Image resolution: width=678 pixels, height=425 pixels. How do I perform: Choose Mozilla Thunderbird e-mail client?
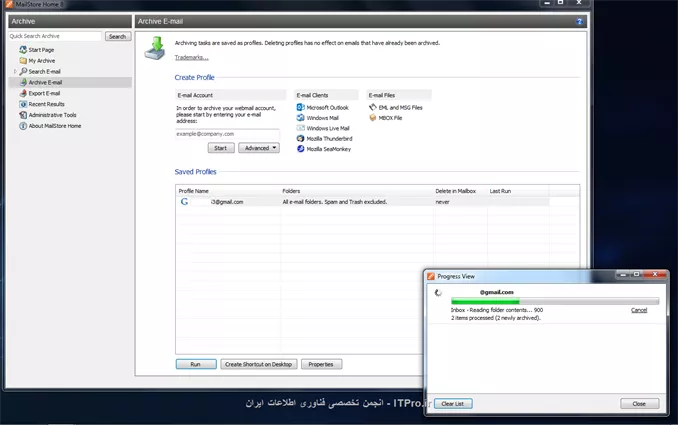click(x=329, y=139)
